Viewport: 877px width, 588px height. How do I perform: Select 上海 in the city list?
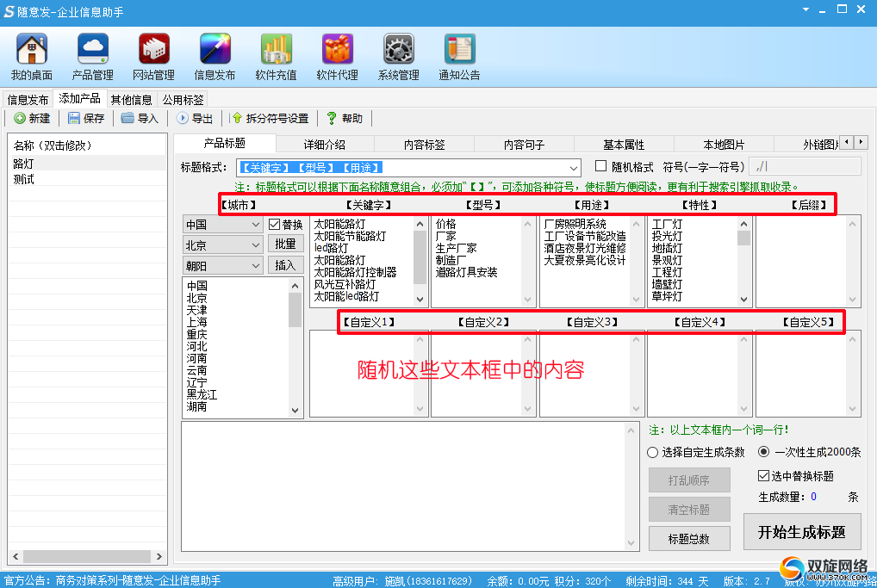click(x=197, y=322)
